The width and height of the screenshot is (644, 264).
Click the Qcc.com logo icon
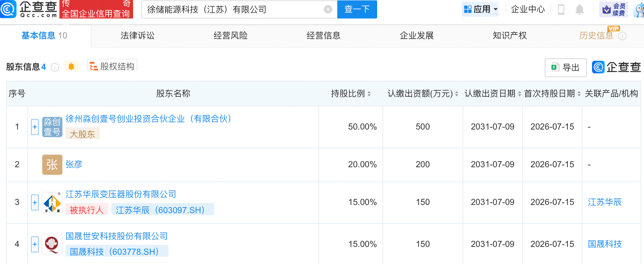(8, 9)
